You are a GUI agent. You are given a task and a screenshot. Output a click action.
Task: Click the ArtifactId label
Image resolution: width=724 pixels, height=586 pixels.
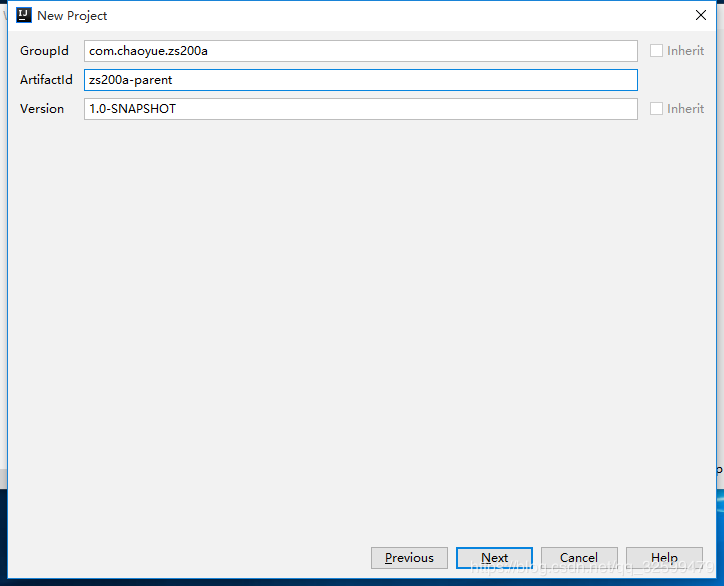(x=46, y=80)
